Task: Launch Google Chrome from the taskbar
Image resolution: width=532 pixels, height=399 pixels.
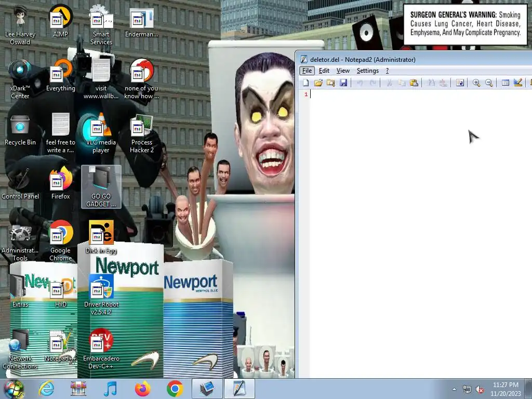Action: click(175, 389)
